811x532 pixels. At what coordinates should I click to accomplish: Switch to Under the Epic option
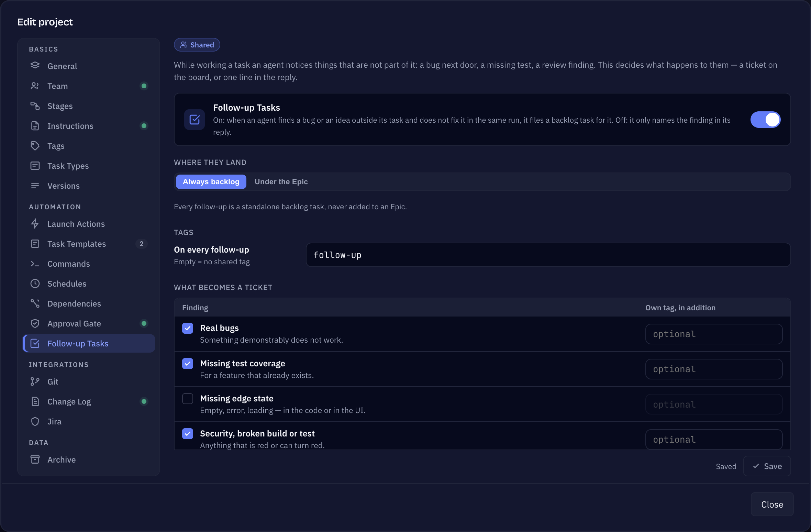coord(281,181)
